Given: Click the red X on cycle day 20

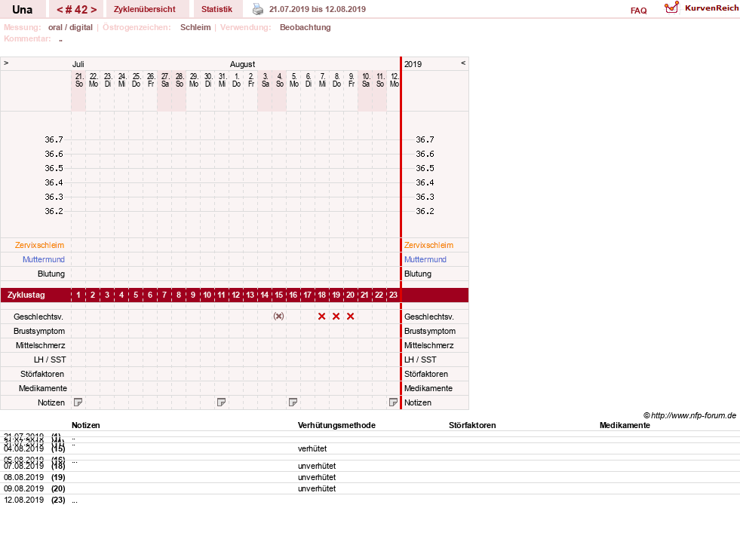Looking at the screenshot, I should (350, 317).
